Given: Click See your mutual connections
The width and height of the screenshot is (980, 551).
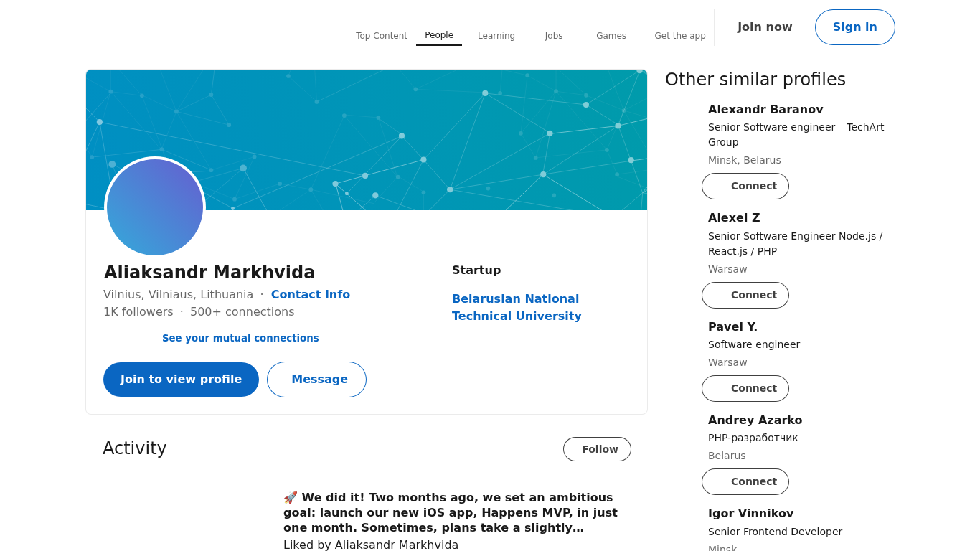Looking at the screenshot, I should coord(240,338).
